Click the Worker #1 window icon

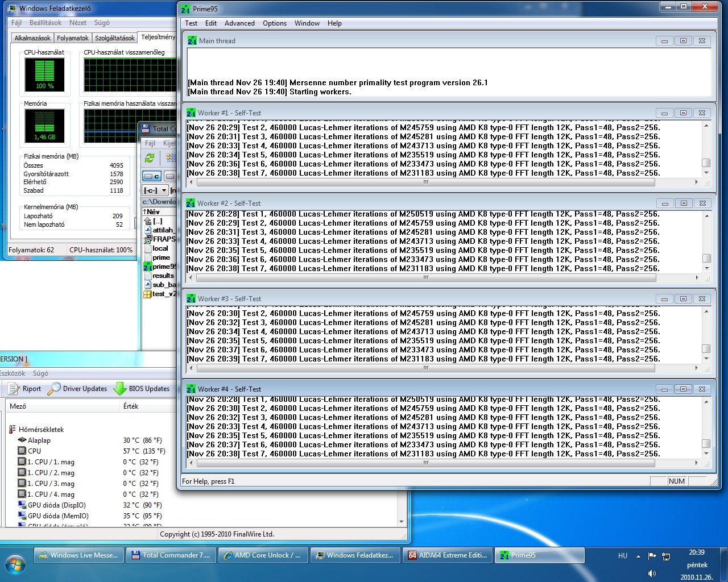click(191, 113)
